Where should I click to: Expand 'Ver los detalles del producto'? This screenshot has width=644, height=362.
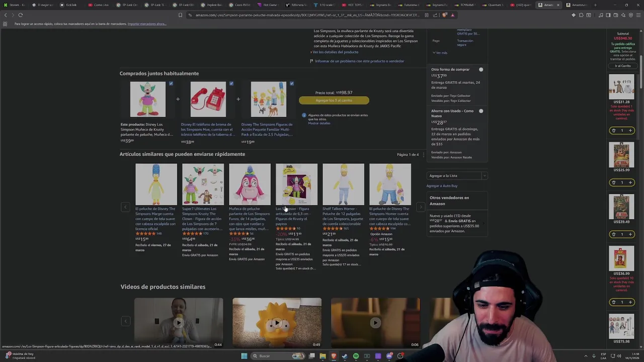(335, 52)
